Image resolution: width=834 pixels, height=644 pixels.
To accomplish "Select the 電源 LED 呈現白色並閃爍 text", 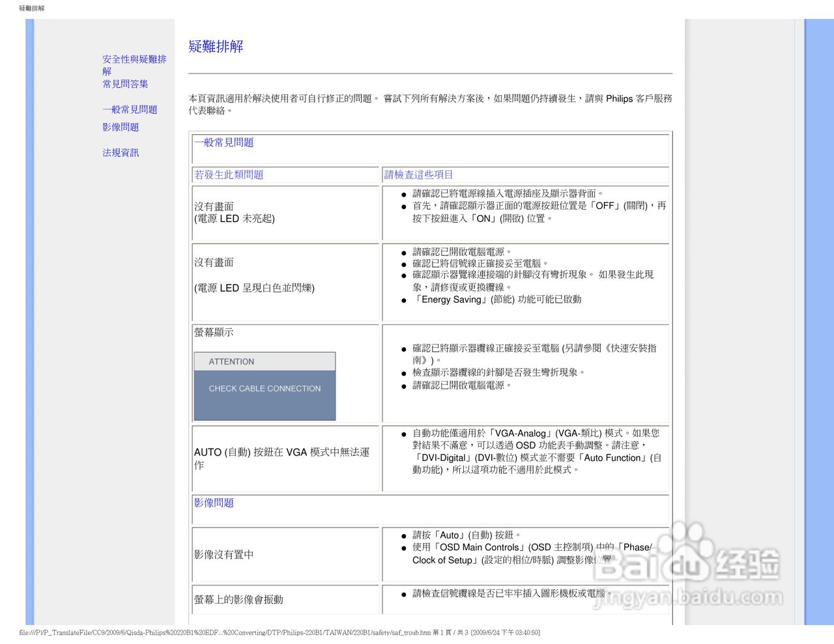I will [254, 288].
